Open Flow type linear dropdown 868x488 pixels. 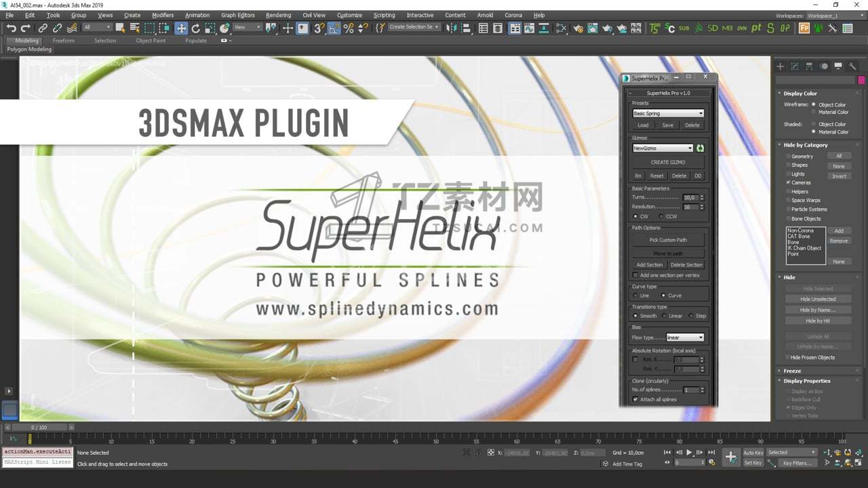[x=685, y=338]
